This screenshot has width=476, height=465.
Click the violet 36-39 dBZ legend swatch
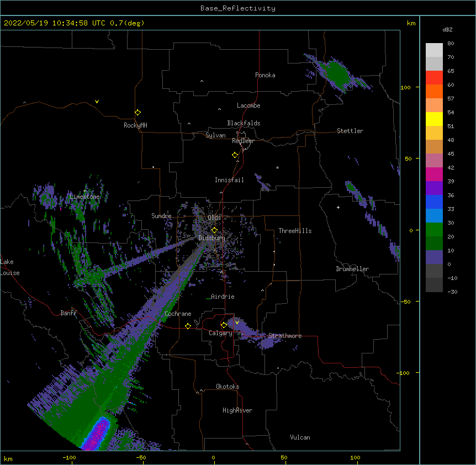[434, 188]
